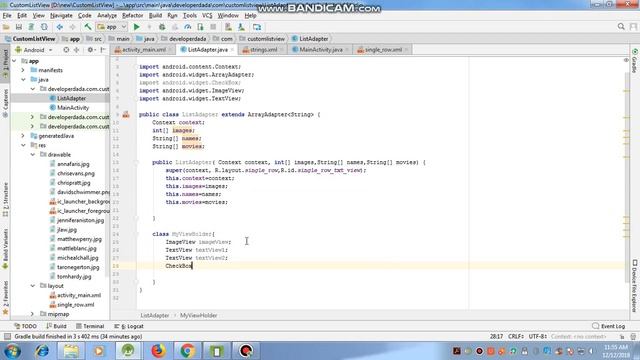The height and width of the screenshot is (360, 640).
Task: Switch to single_row.xml editor tab
Action: point(383,50)
